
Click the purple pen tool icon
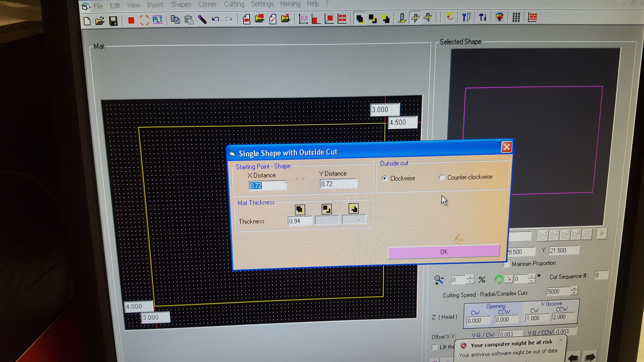(x=202, y=20)
